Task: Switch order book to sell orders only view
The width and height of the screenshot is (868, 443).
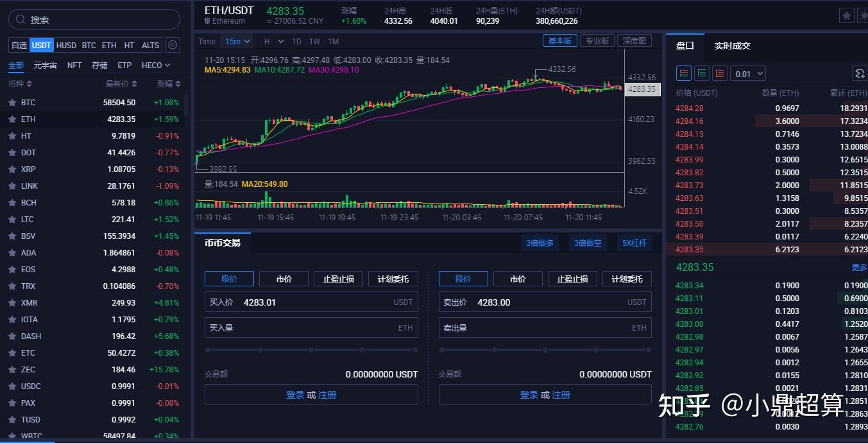Action: [719, 73]
